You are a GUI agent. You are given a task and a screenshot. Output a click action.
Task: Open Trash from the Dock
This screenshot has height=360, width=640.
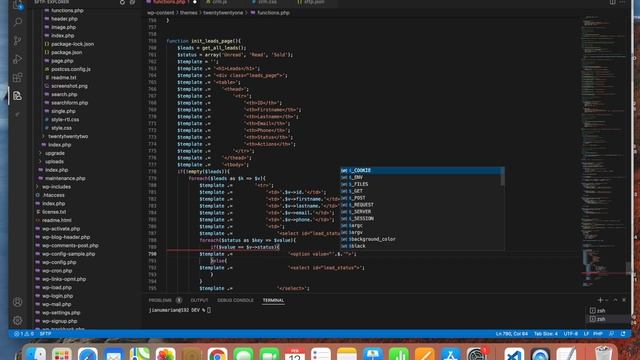point(603,353)
